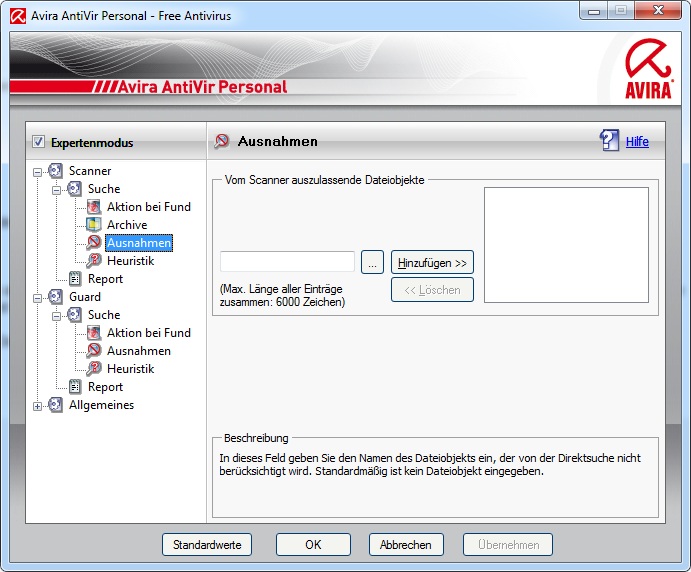Toggle the Expertenmodus checkbox
The height and width of the screenshot is (572, 691).
(x=38, y=142)
